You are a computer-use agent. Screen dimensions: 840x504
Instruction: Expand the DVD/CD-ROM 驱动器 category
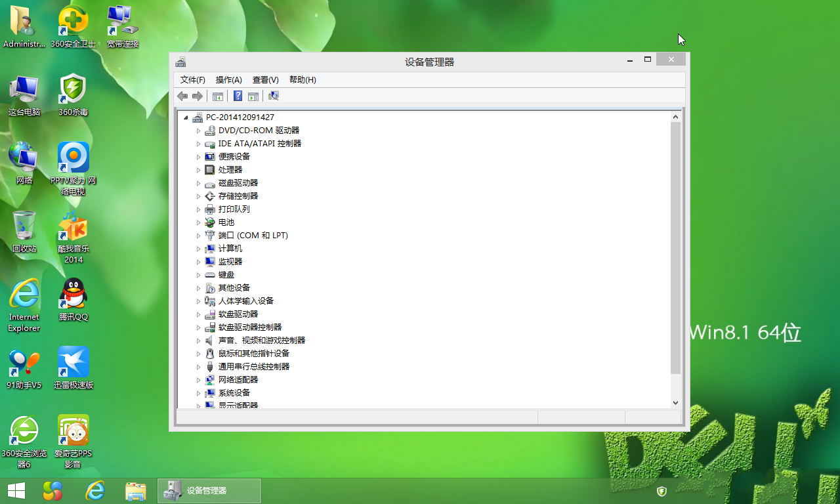point(199,130)
